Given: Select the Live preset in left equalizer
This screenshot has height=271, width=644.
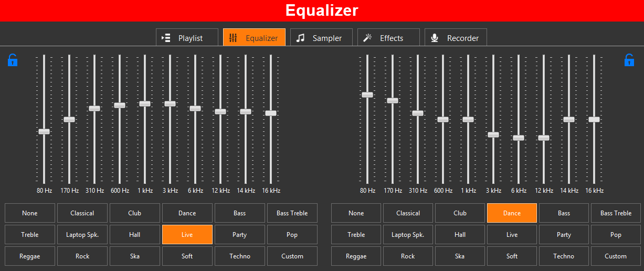Looking at the screenshot, I should click(x=187, y=235).
